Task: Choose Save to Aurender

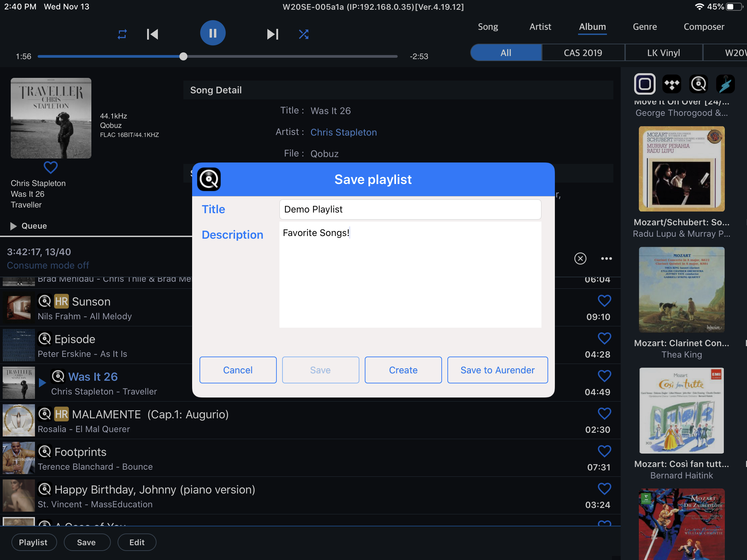Action: click(497, 370)
